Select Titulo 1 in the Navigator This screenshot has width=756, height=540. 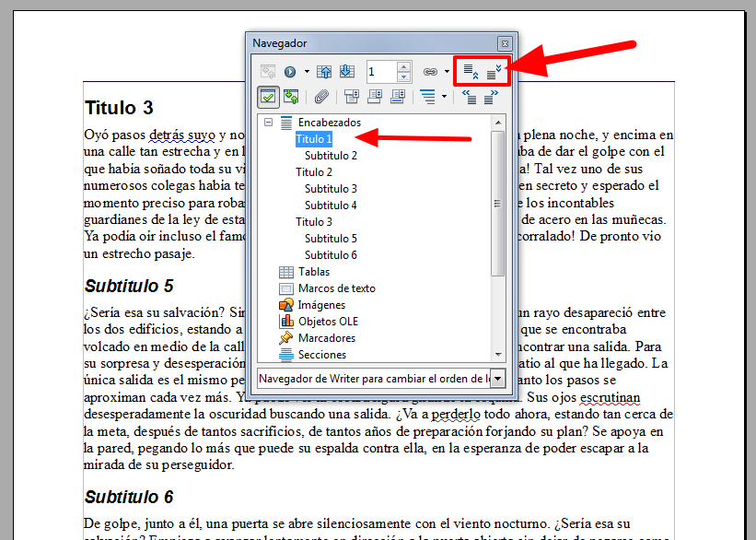point(314,139)
